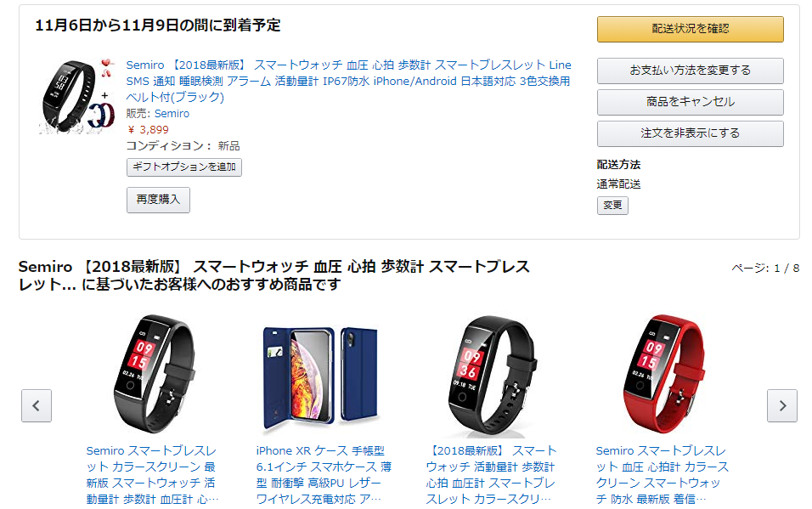Open the iPhone XR ケース 手帳型 link

pos(323,475)
